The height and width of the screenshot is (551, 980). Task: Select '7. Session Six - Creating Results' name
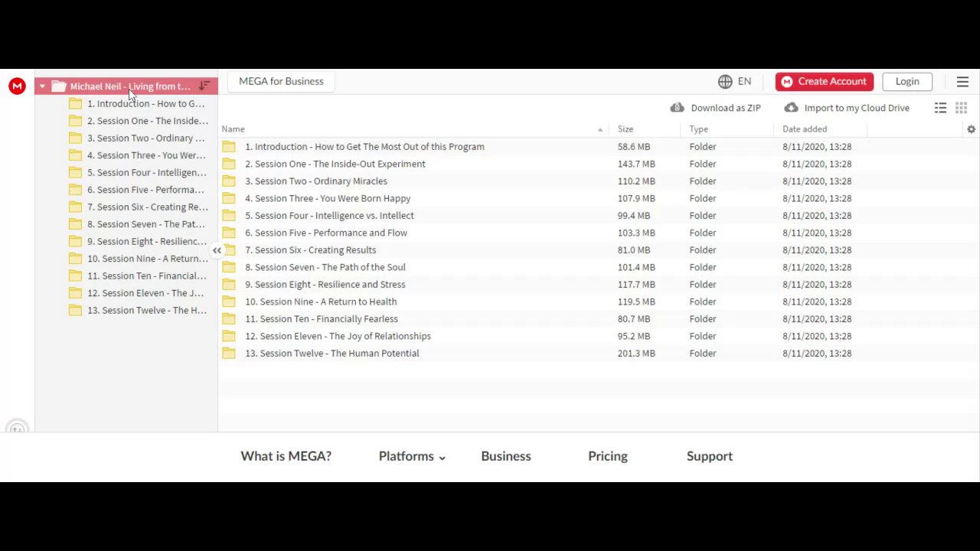point(310,250)
